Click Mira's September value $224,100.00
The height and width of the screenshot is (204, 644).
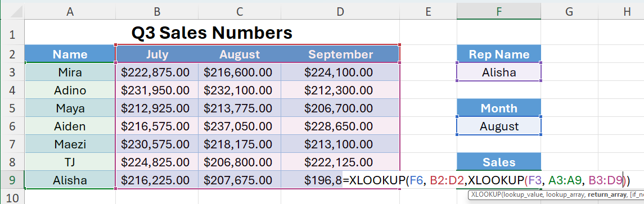[340, 72]
